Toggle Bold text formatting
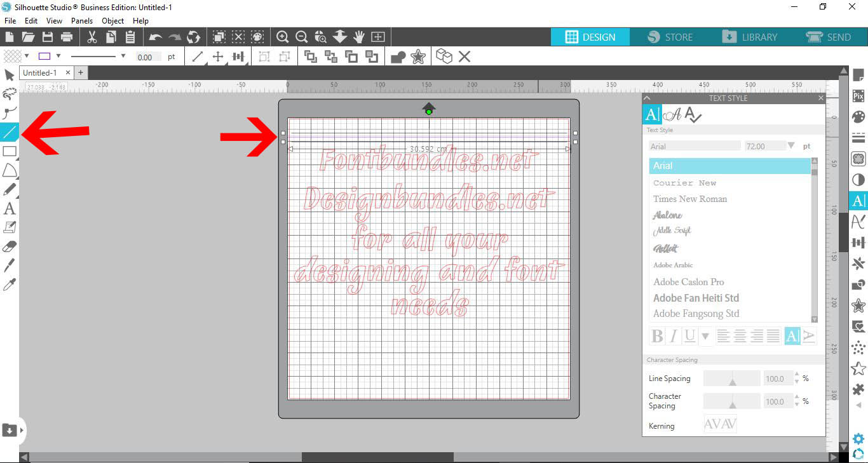The width and height of the screenshot is (868, 463). 658,336
